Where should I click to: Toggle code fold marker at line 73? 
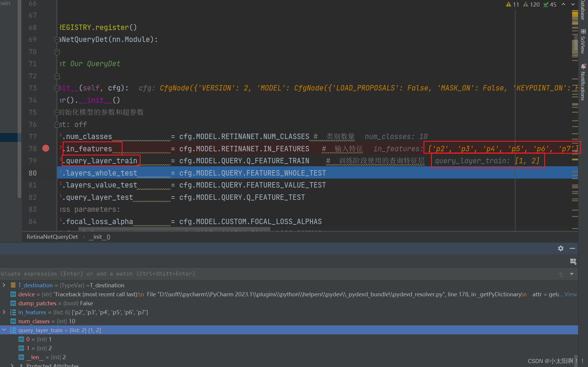(x=57, y=88)
